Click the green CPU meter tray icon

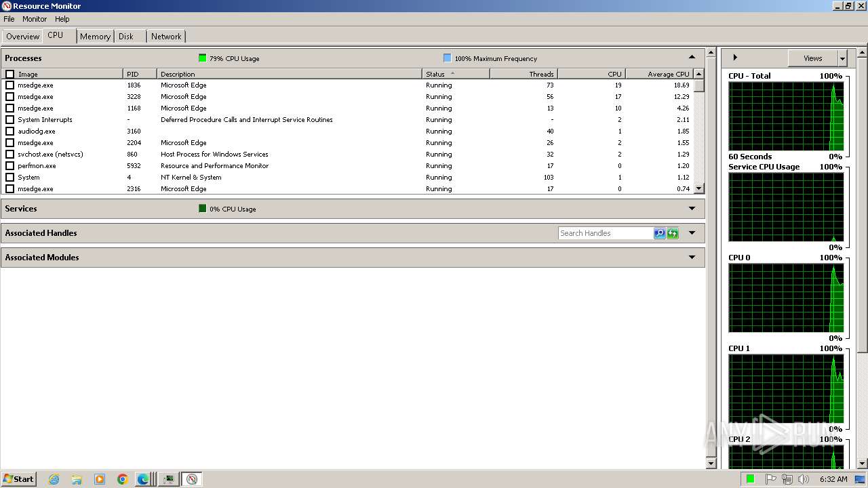[x=751, y=479]
